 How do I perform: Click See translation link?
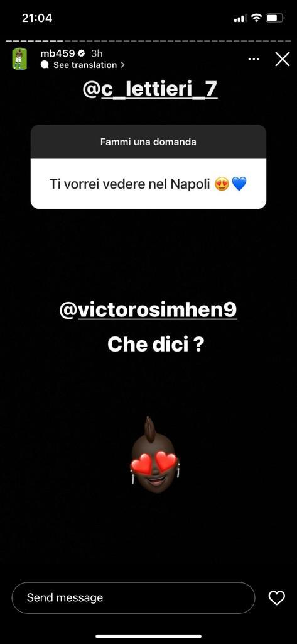tap(85, 65)
